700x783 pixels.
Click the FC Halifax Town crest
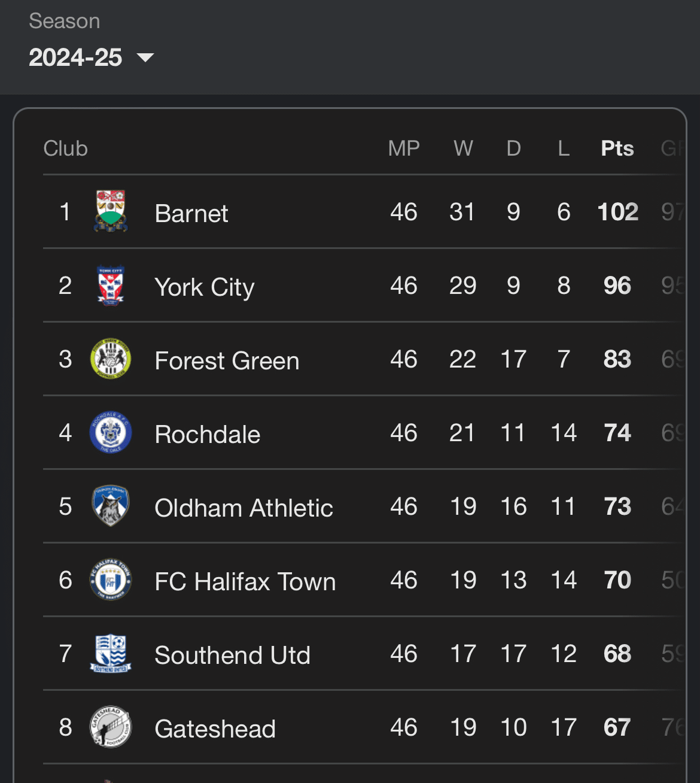[x=111, y=580]
